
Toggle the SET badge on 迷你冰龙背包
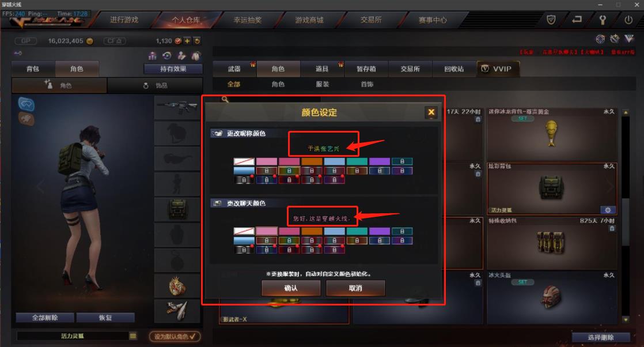pos(522,118)
